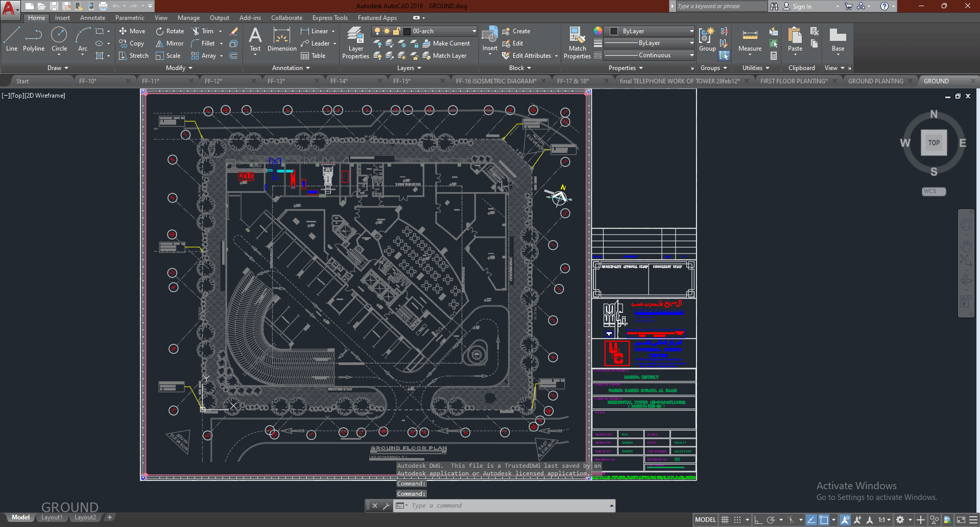Open the Annotate ribbon tab

(x=92, y=18)
